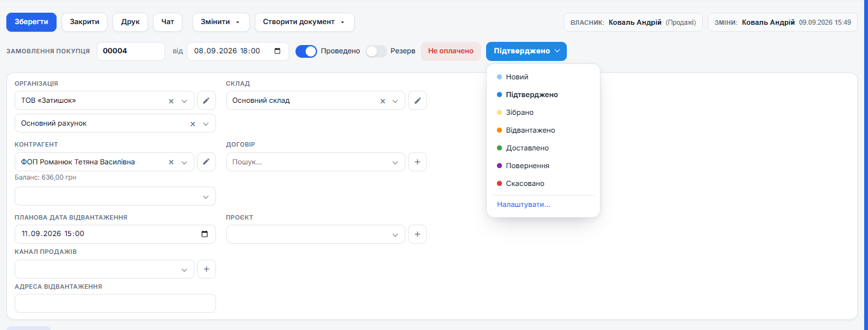Open the Договір search dropdown
Viewport: 868px width, 330px height.
coord(316,162)
